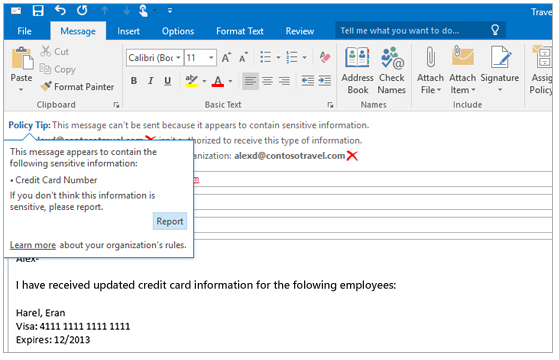The width and height of the screenshot is (559, 360).
Task: Save the message with the floppy disk icon
Action: pos(38,11)
